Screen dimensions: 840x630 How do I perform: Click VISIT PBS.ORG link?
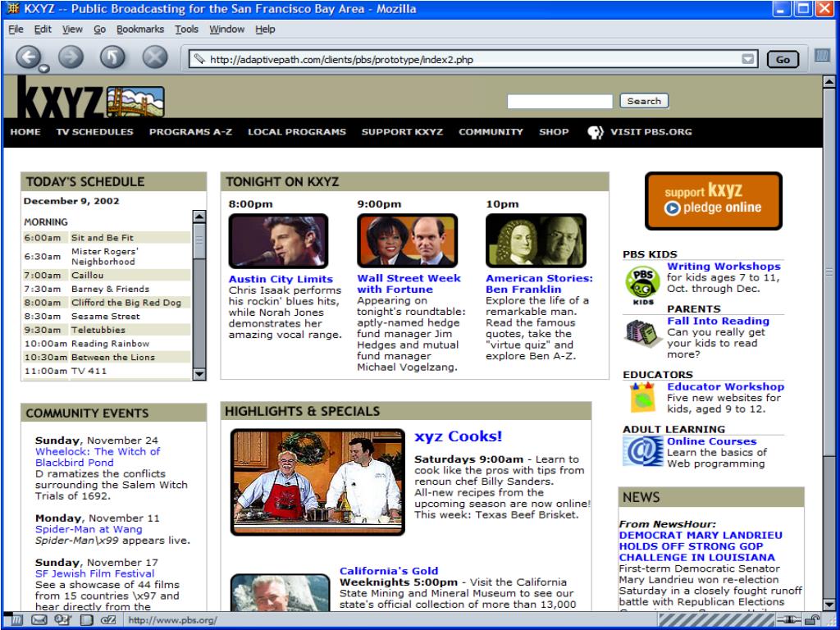pos(651,132)
